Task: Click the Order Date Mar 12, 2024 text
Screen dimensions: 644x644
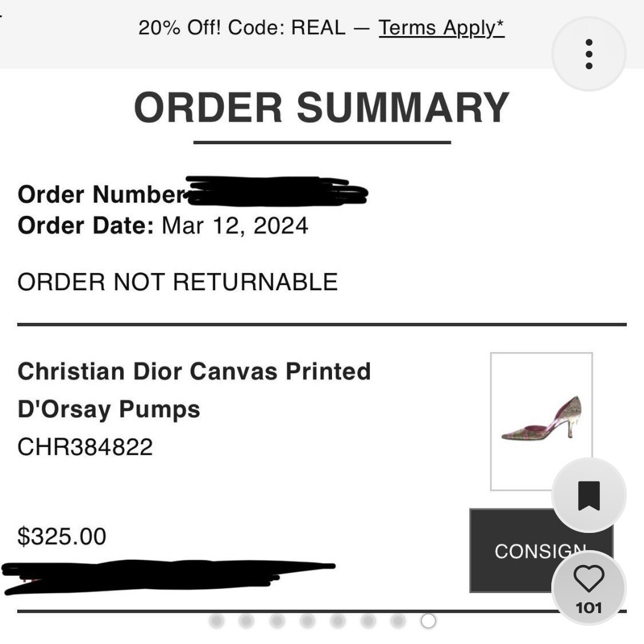Action: pos(163,226)
